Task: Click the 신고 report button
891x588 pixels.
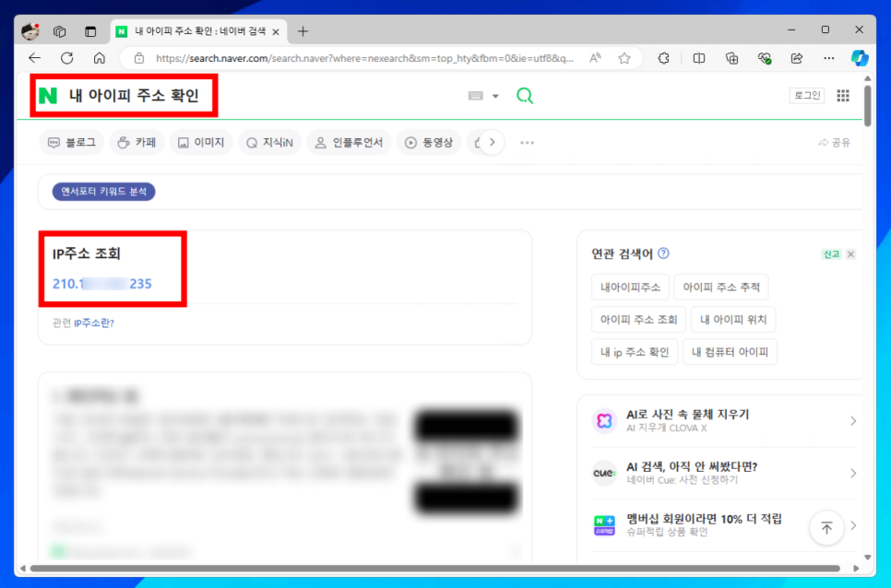Action: tap(831, 254)
